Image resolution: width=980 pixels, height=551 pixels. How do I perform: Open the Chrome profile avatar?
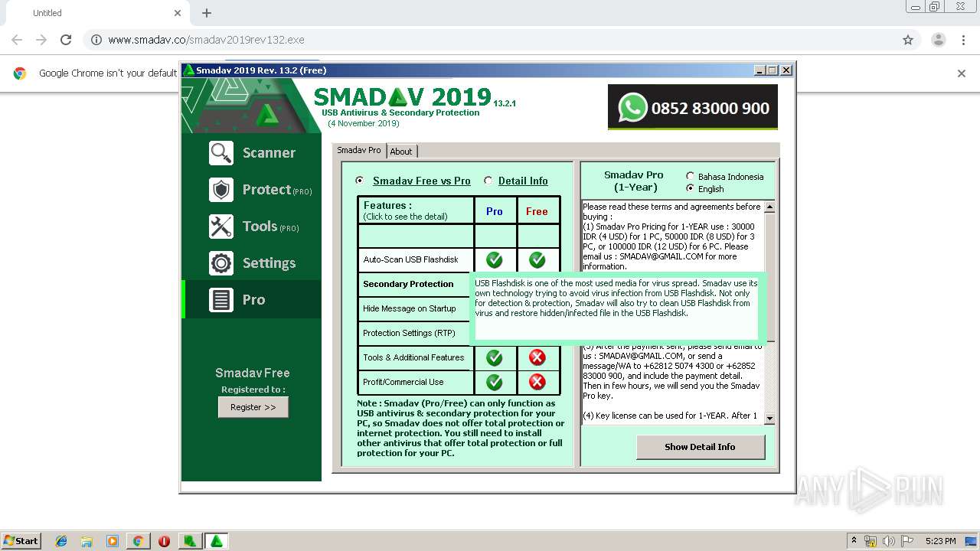[938, 40]
